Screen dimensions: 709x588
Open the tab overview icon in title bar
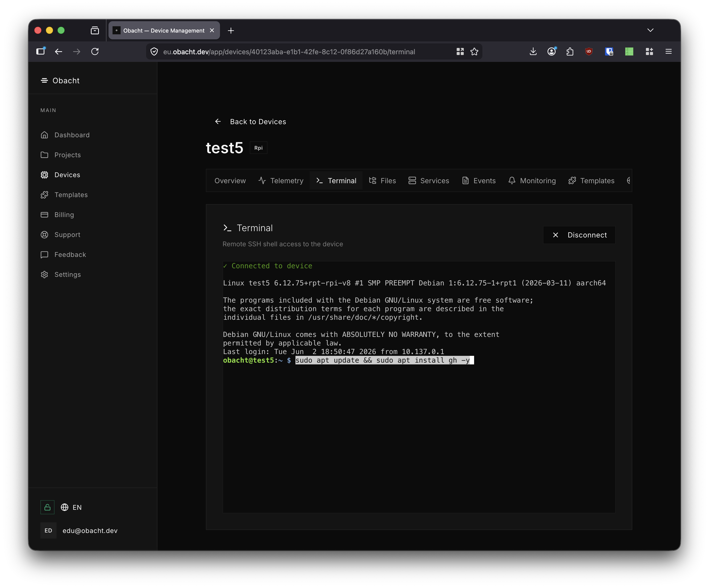pos(95,30)
